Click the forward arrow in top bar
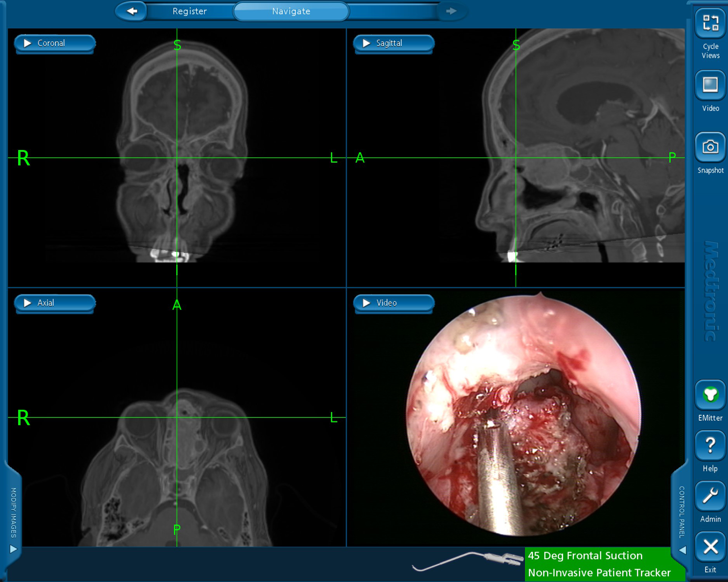The image size is (728, 582). [451, 11]
